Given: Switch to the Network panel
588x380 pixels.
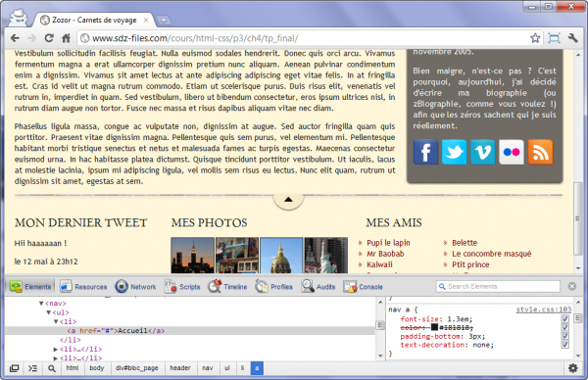Looking at the screenshot, I should pyautogui.click(x=135, y=287).
